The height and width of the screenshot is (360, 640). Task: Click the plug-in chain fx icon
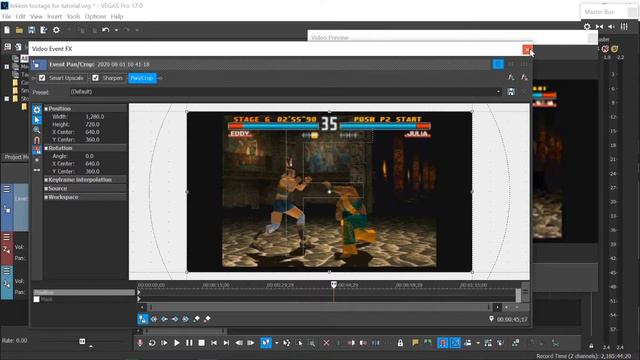coord(511,77)
